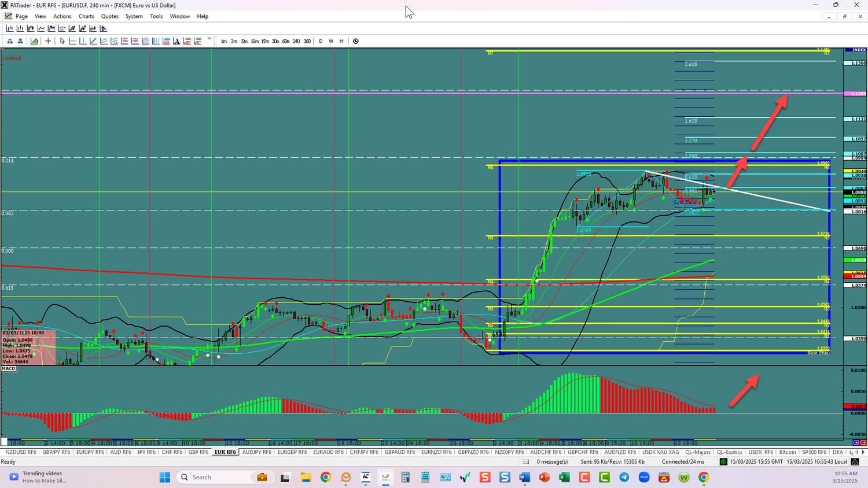This screenshot has width=868, height=488.
Task: Switch to the AUDJPY RF6 tab
Action: 256,452
